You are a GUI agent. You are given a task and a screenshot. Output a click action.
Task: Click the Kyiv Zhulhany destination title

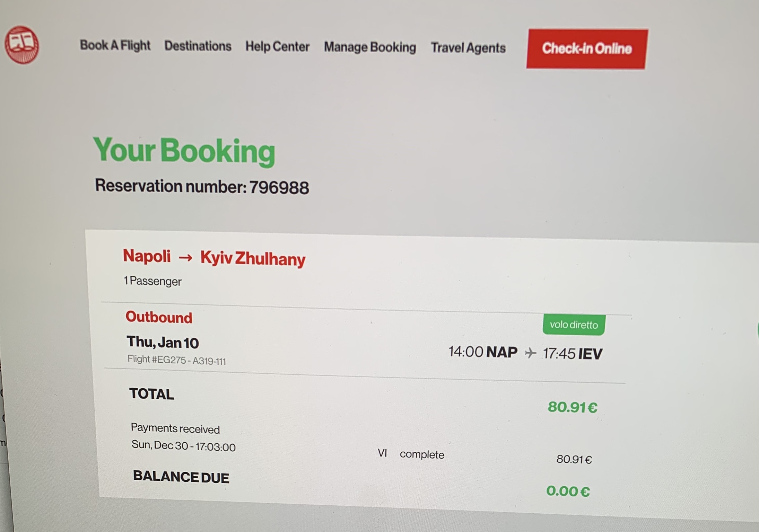point(253,259)
